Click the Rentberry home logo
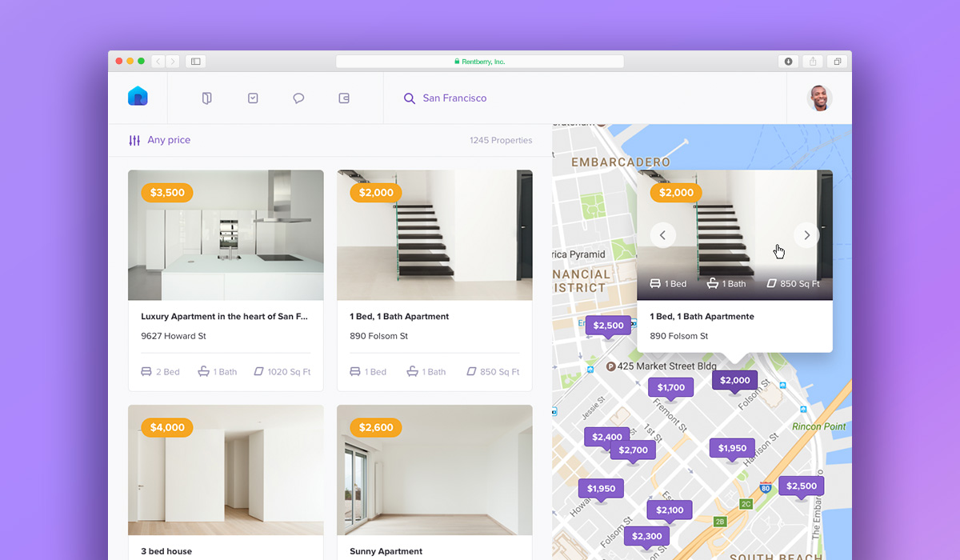 tap(138, 97)
